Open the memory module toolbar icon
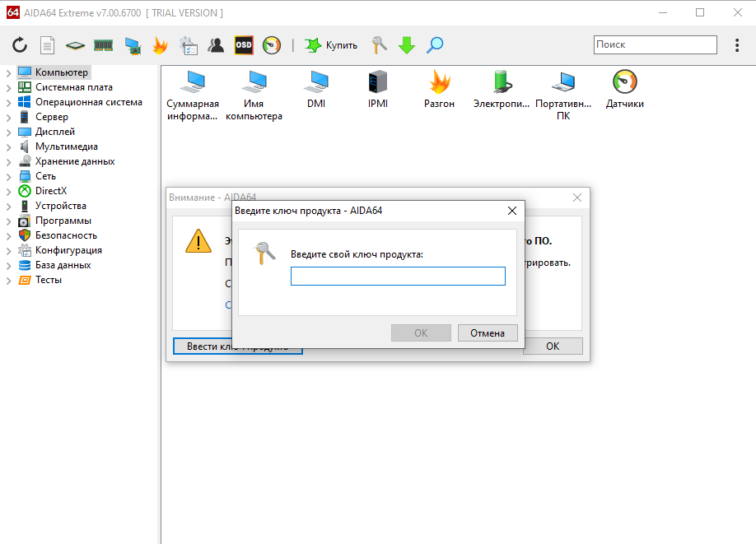Image resolution: width=756 pixels, height=544 pixels. tap(103, 45)
